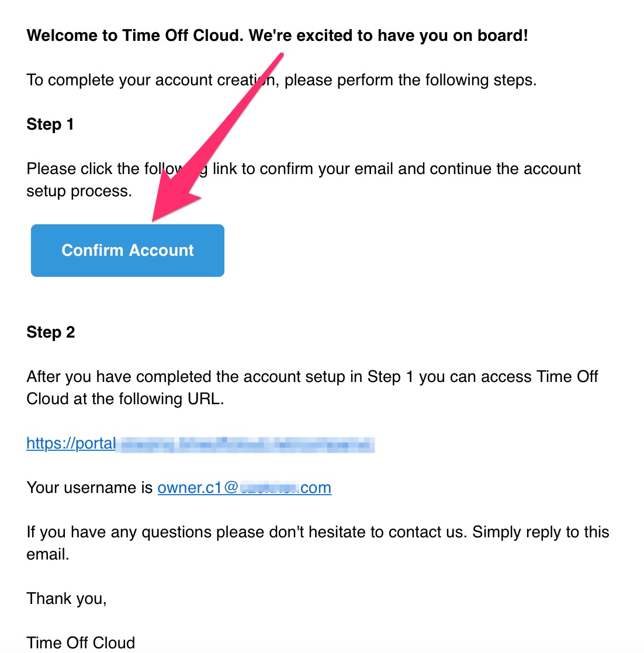Open the https://portal URL link
This screenshot has height=653, width=644.
pyautogui.click(x=71, y=443)
